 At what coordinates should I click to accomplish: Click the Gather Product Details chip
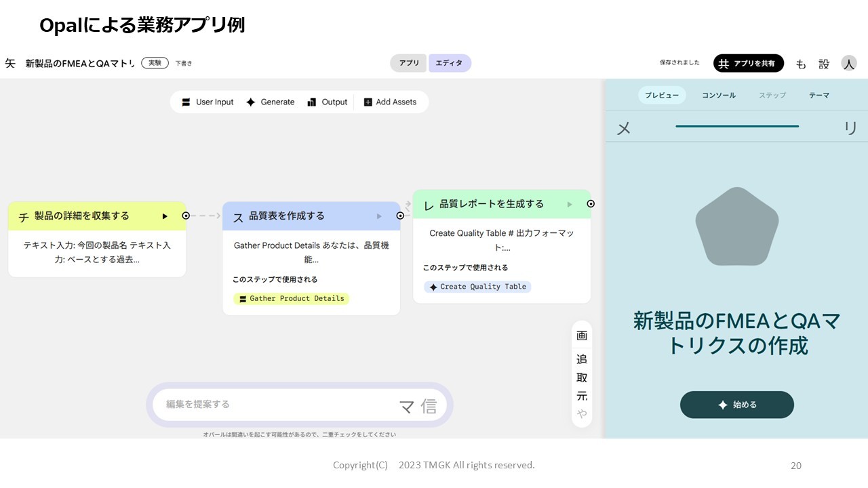pyautogui.click(x=292, y=299)
